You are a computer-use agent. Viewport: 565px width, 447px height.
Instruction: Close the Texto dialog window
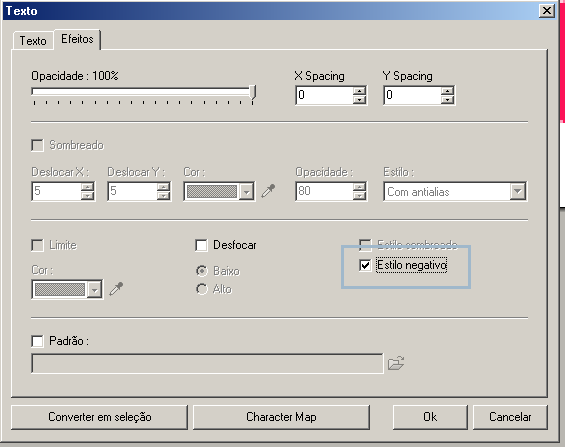547,11
